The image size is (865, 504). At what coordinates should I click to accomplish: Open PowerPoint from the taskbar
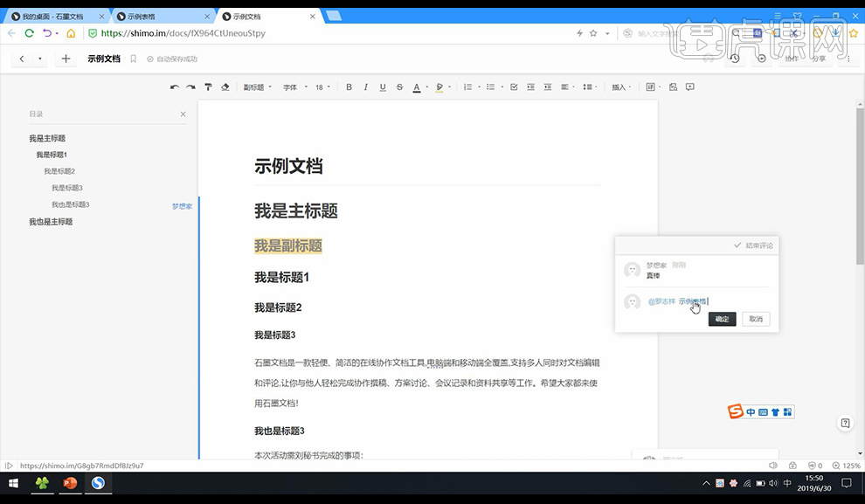[x=70, y=484]
